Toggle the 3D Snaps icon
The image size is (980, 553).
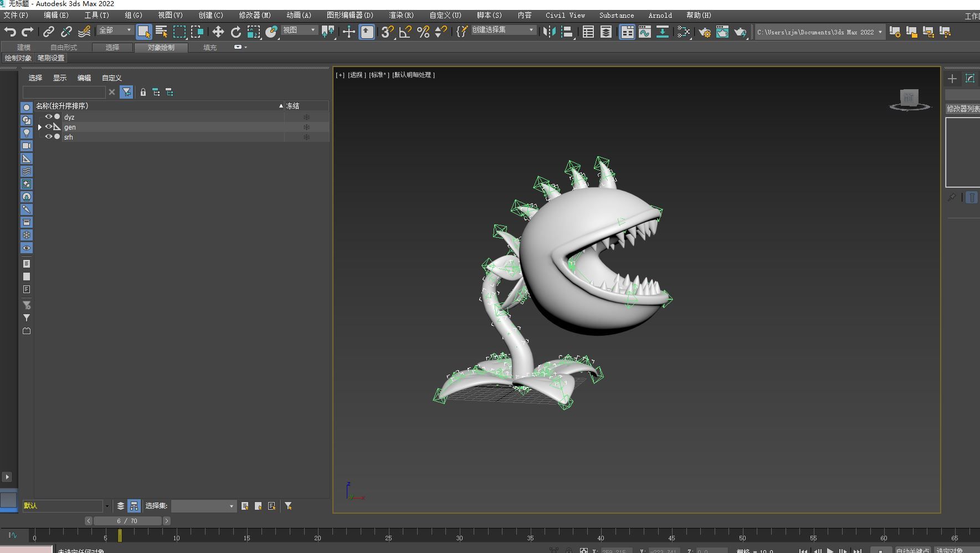(387, 32)
